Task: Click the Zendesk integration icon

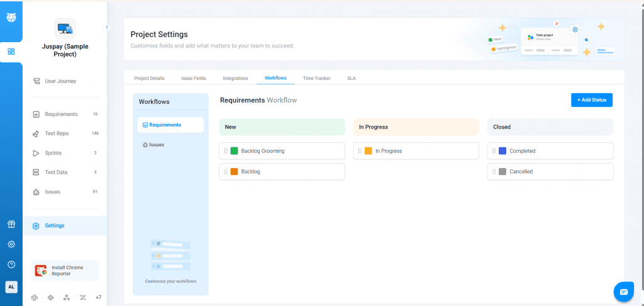Action: (x=82, y=297)
